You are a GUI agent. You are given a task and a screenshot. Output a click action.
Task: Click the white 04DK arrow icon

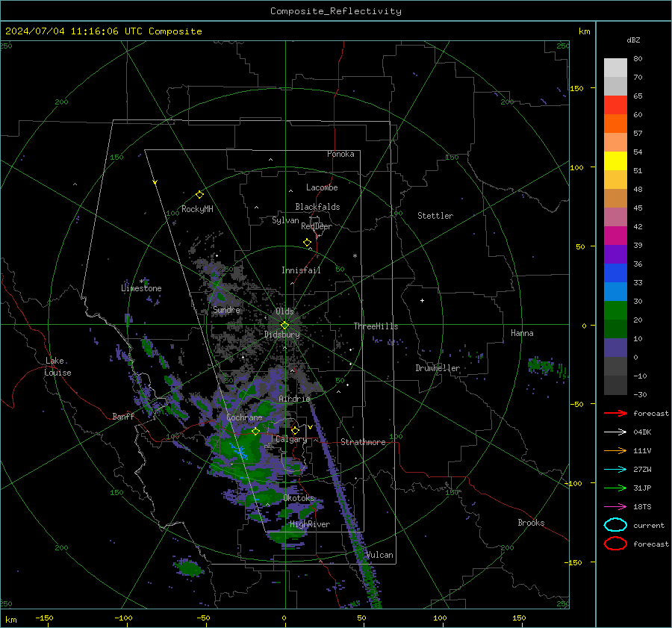pyautogui.click(x=615, y=432)
